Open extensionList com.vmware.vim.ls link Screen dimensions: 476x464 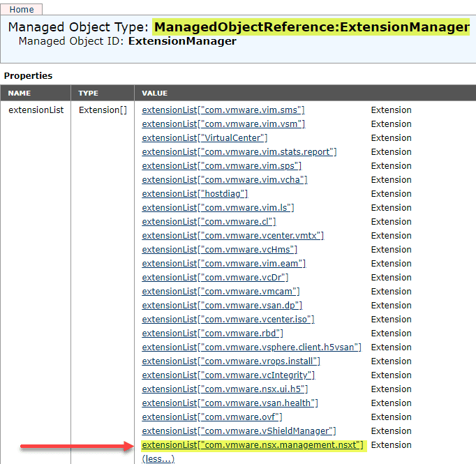click(218, 207)
